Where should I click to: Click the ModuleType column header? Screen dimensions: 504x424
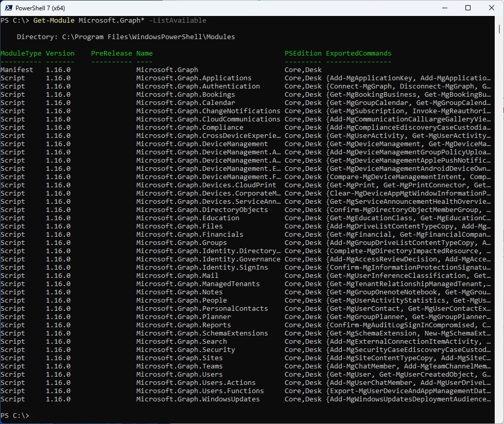(x=21, y=54)
